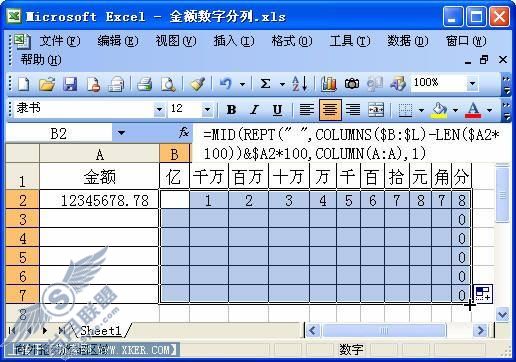The image size is (516, 362).
Task: Select the Format Painter brush icon
Action: click(x=197, y=84)
